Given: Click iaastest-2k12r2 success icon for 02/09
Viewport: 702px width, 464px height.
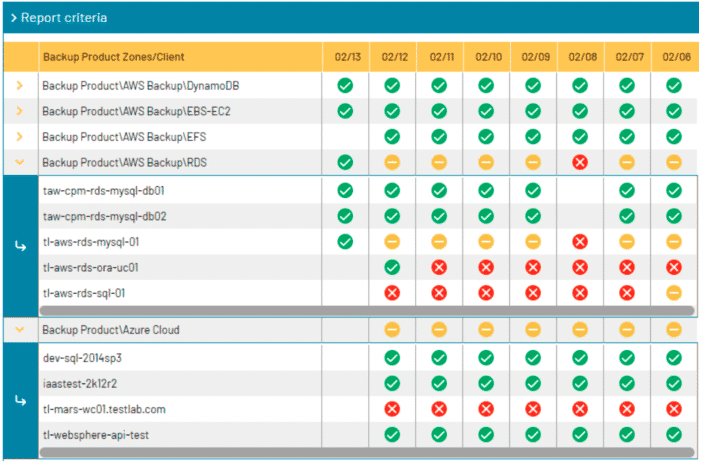Looking at the screenshot, I should click(x=533, y=383).
